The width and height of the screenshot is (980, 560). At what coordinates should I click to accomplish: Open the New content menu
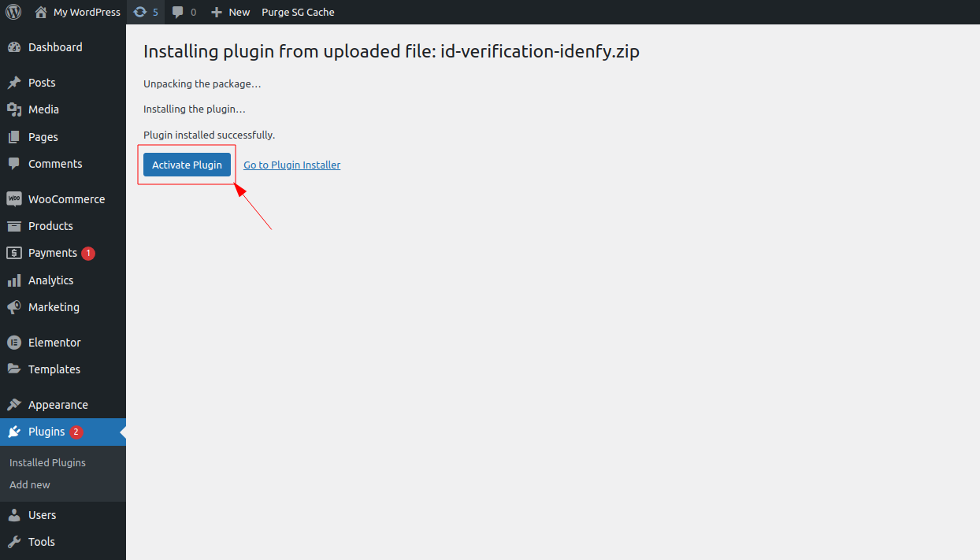(x=230, y=12)
